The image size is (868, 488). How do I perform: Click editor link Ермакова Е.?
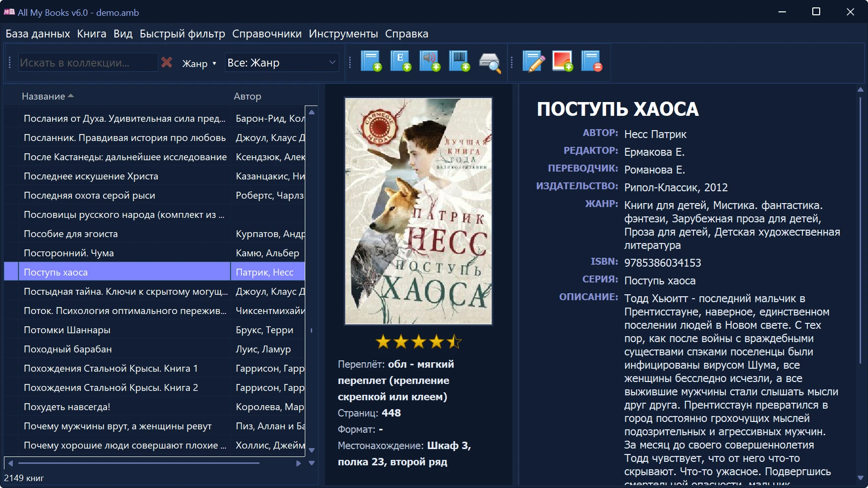click(x=654, y=152)
